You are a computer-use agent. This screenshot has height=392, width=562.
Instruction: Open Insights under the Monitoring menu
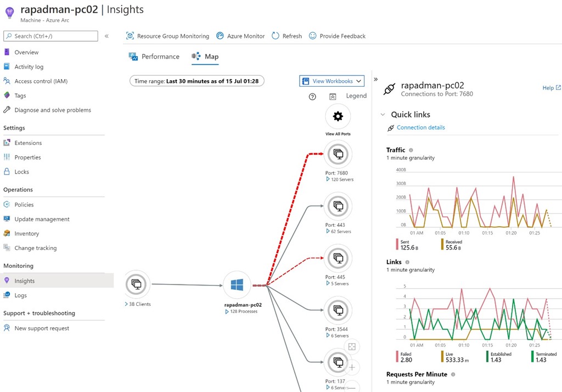pyautogui.click(x=25, y=281)
